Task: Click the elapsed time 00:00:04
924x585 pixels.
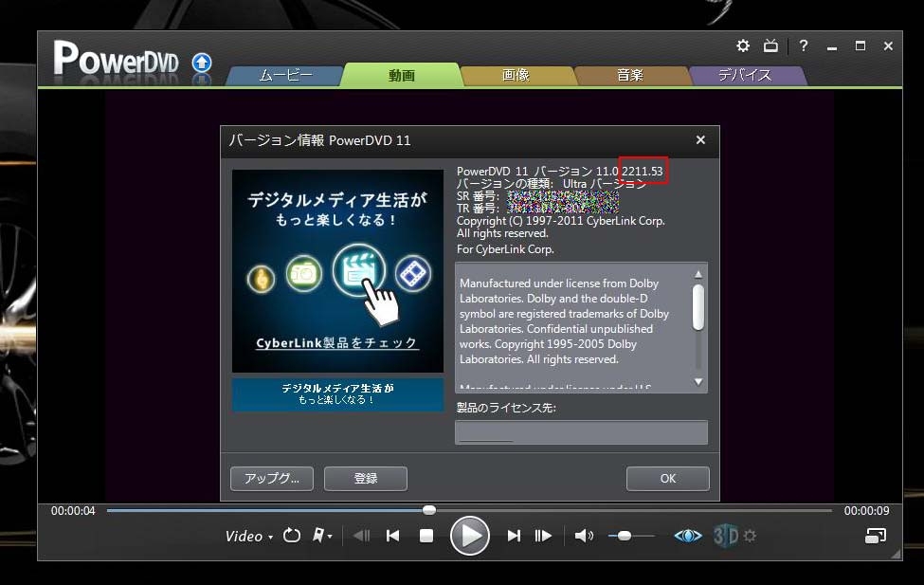Action: 73,511
